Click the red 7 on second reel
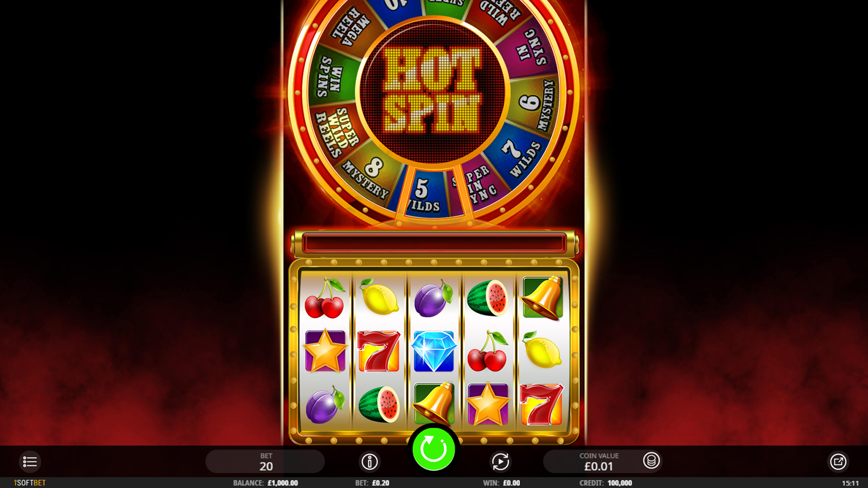Screen dimensions: 868x488 click(x=379, y=351)
